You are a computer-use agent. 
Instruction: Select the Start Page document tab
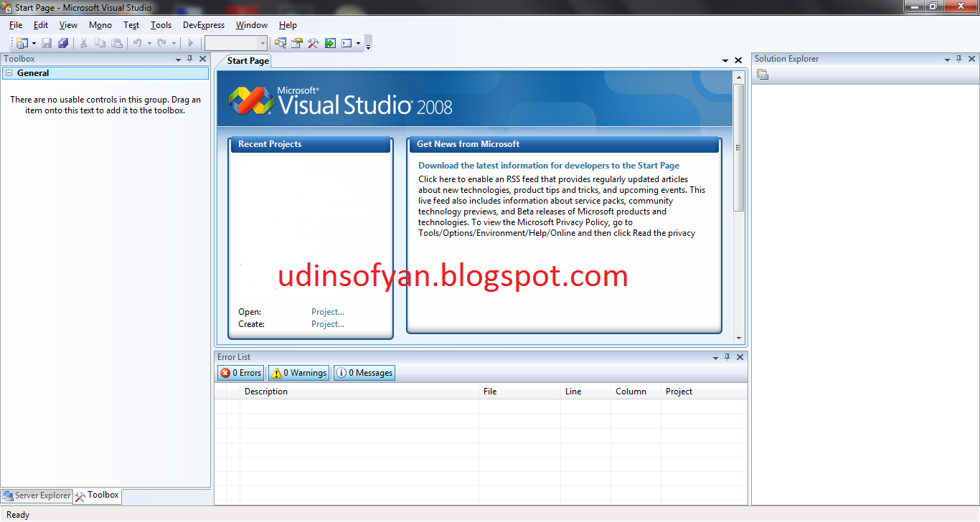coord(248,61)
